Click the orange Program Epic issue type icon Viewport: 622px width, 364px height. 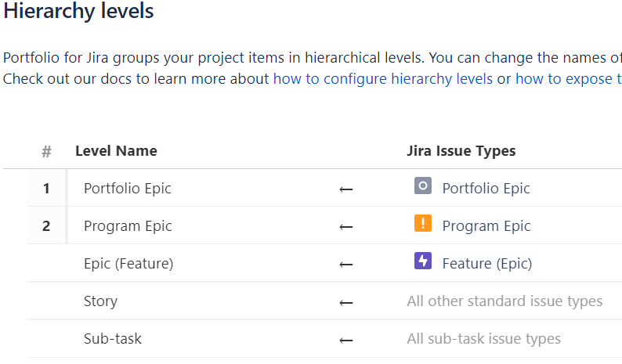[423, 223]
